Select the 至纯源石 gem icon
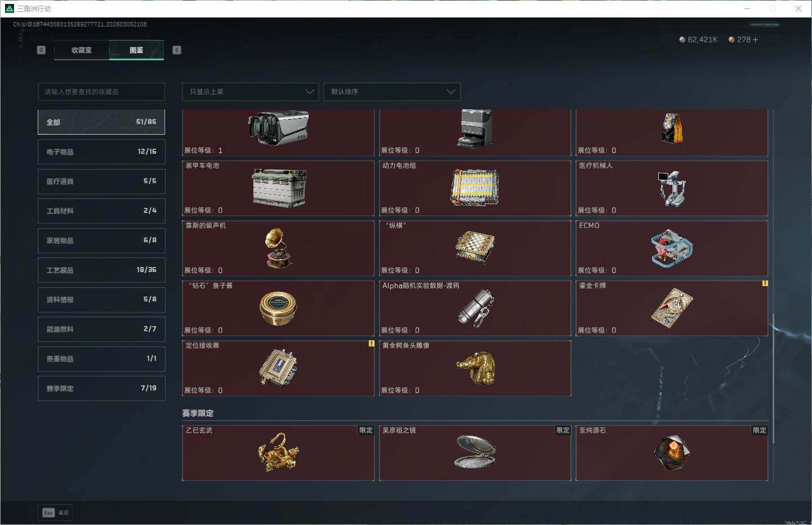This screenshot has height=525, width=812. [x=671, y=452]
